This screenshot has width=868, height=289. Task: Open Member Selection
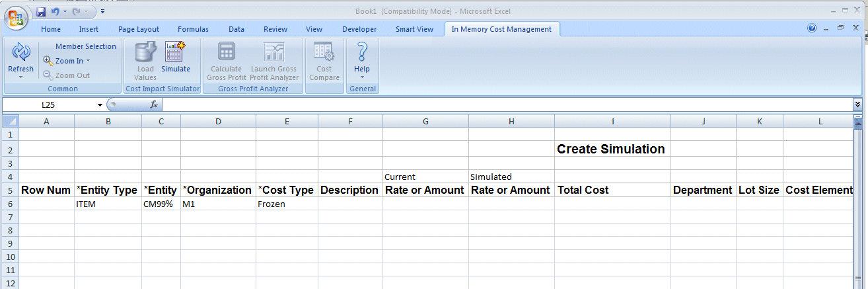point(85,46)
